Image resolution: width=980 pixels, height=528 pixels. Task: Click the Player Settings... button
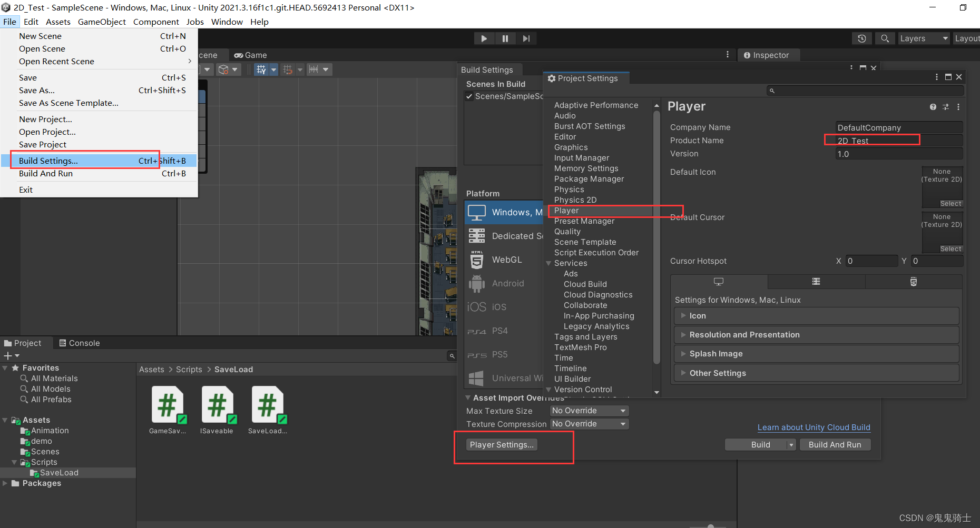pos(502,445)
